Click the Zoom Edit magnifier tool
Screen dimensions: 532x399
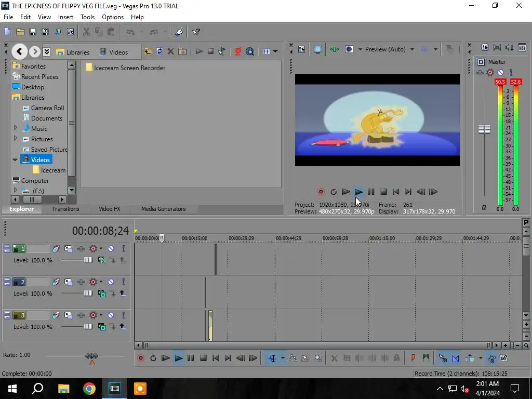pos(317,358)
